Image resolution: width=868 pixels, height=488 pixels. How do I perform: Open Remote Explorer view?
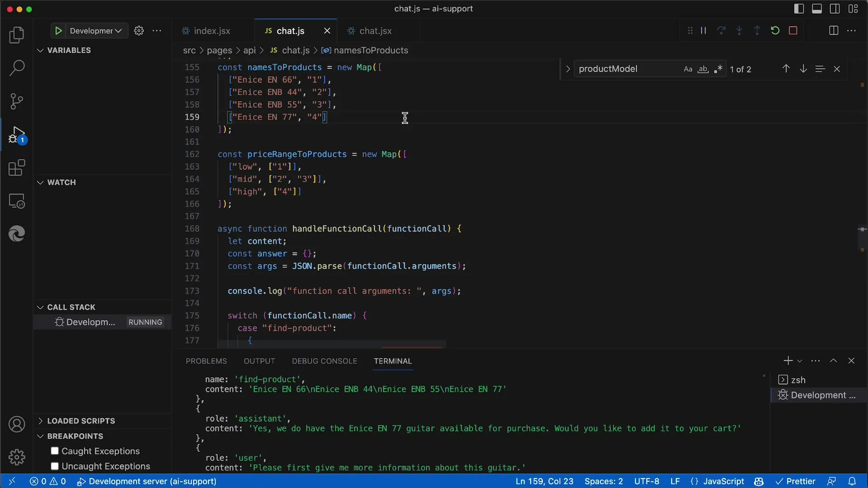pyautogui.click(x=17, y=201)
